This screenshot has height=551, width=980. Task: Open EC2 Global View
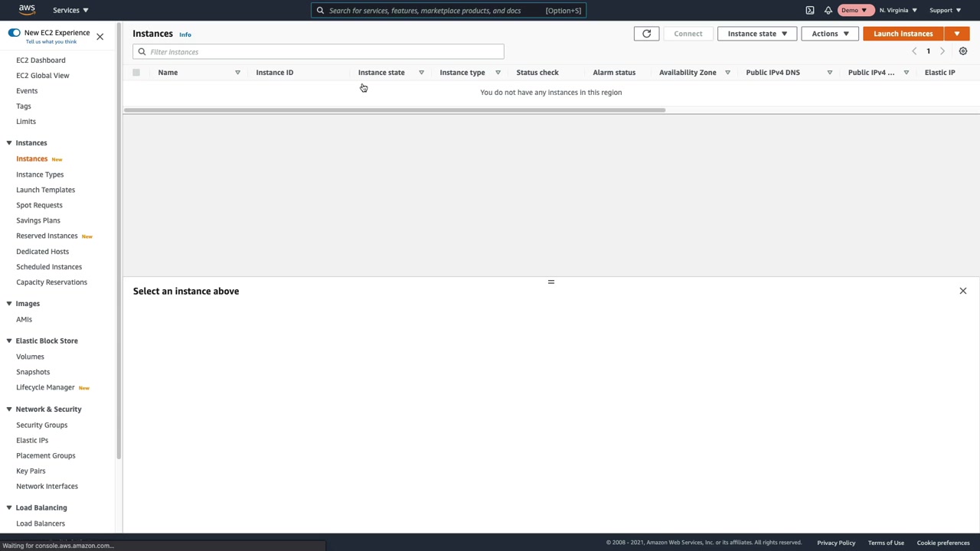pos(43,76)
